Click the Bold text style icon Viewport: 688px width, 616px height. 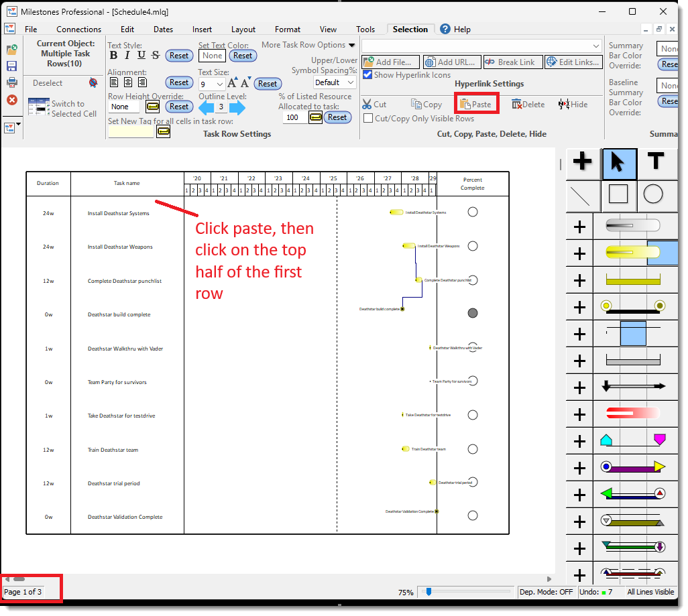coord(113,56)
